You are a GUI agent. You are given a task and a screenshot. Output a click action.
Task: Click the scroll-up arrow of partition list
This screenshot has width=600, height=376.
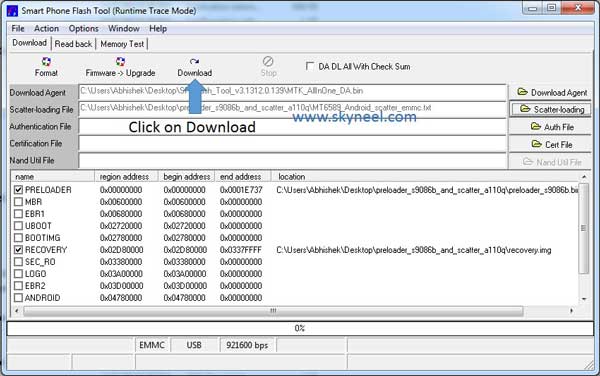click(x=584, y=177)
